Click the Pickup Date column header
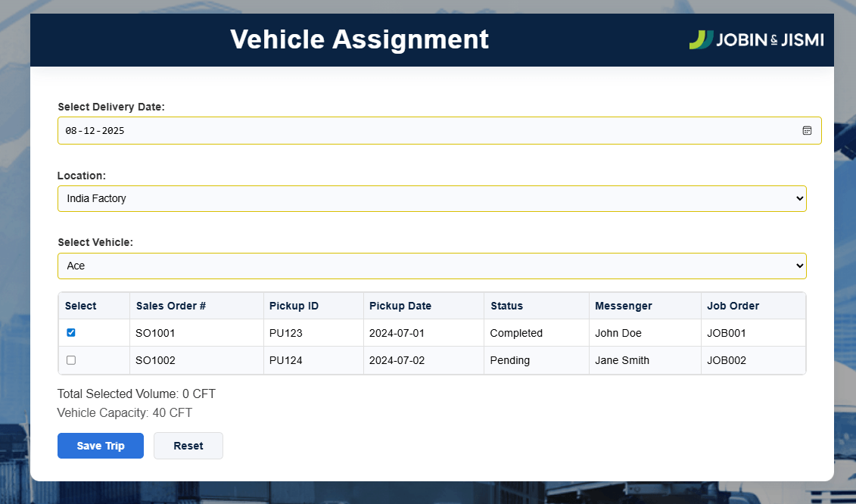The width and height of the screenshot is (856, 504). pos(399,306)
